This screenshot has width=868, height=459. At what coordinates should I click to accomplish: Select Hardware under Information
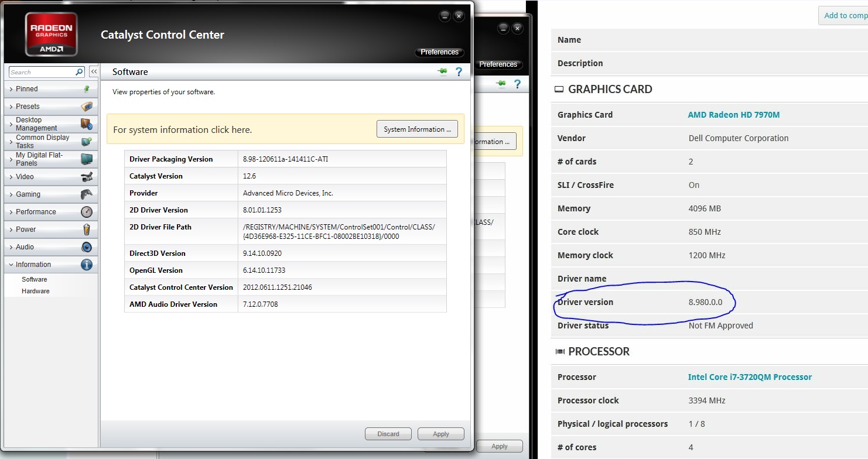pyautogui.click(x=36, y=291)
